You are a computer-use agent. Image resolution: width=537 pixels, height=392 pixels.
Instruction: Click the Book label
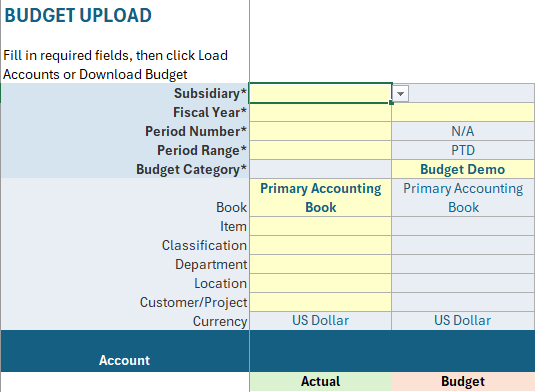point(231,207)
